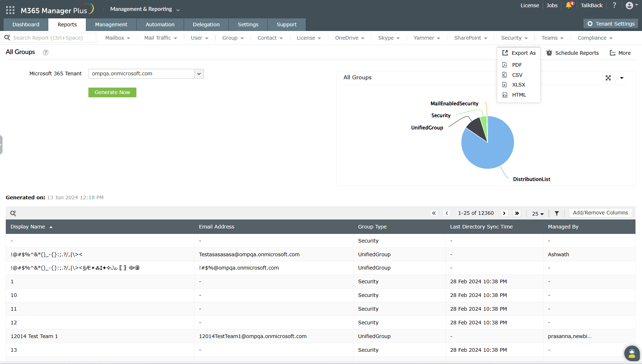The width and height of the screenshot is (642, 364).
Task: Expand the Mailbox reports menu
Action: coord(118,38)
